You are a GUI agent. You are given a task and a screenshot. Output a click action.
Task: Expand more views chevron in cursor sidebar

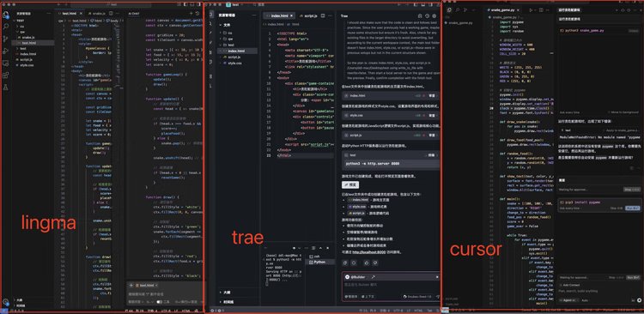pos(473,9)
